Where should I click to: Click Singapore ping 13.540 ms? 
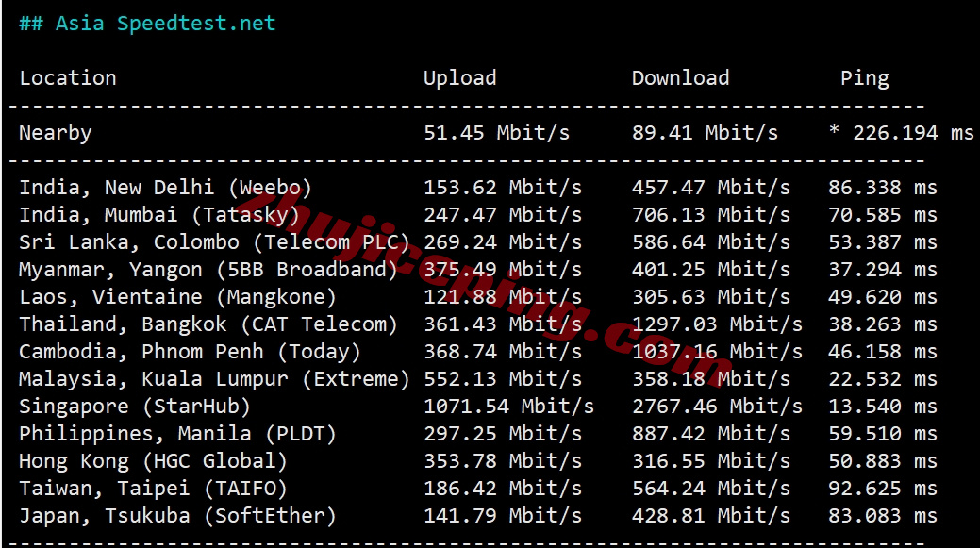pos(883,407)
